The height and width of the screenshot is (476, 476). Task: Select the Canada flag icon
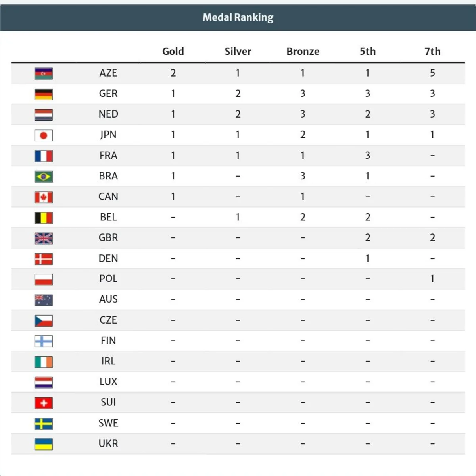(x=44, y=197)
